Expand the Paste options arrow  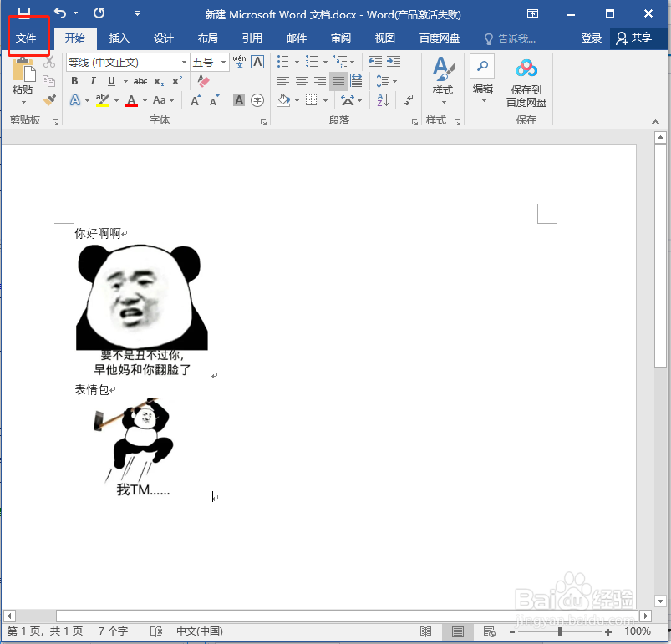tap(23, 102)
